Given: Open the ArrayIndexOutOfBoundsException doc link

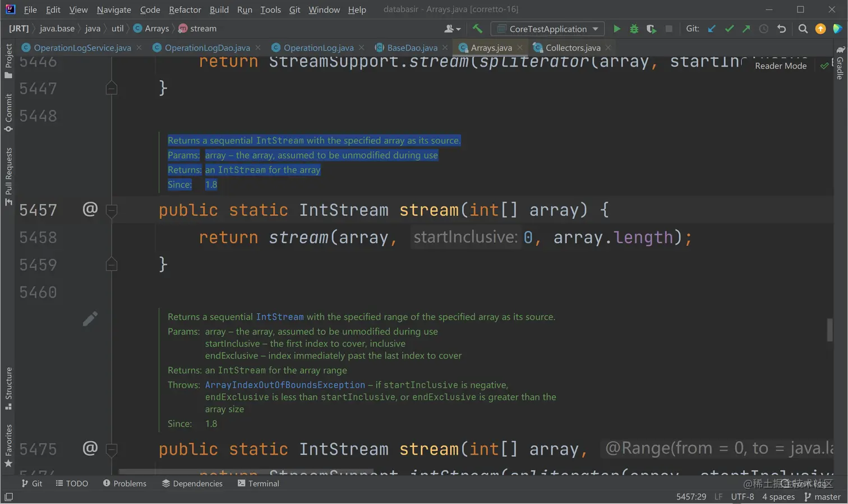Looking at the screenshot, I should point(285,385).
